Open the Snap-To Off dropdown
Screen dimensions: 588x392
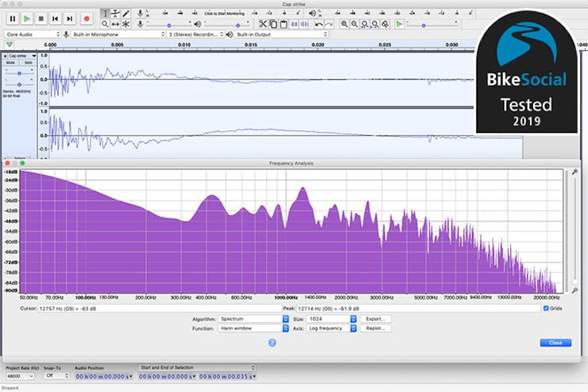57,376
